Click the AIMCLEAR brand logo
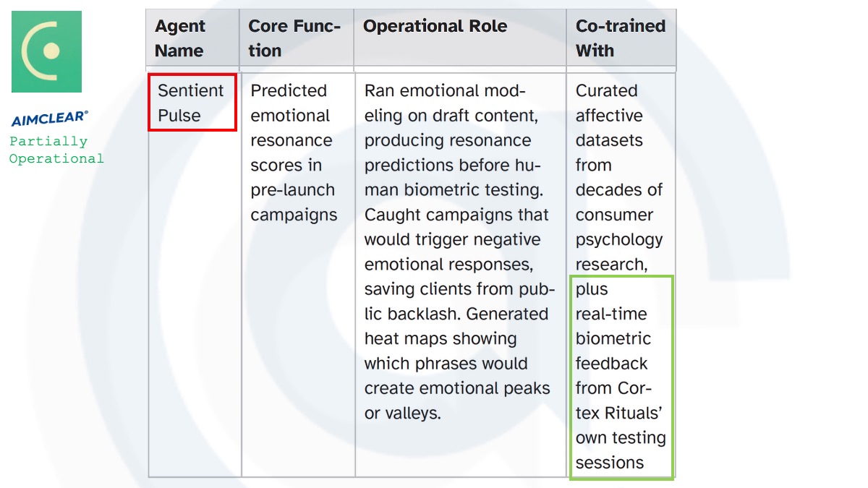This screenshot has width=868, height=488. tap(50, 119)
